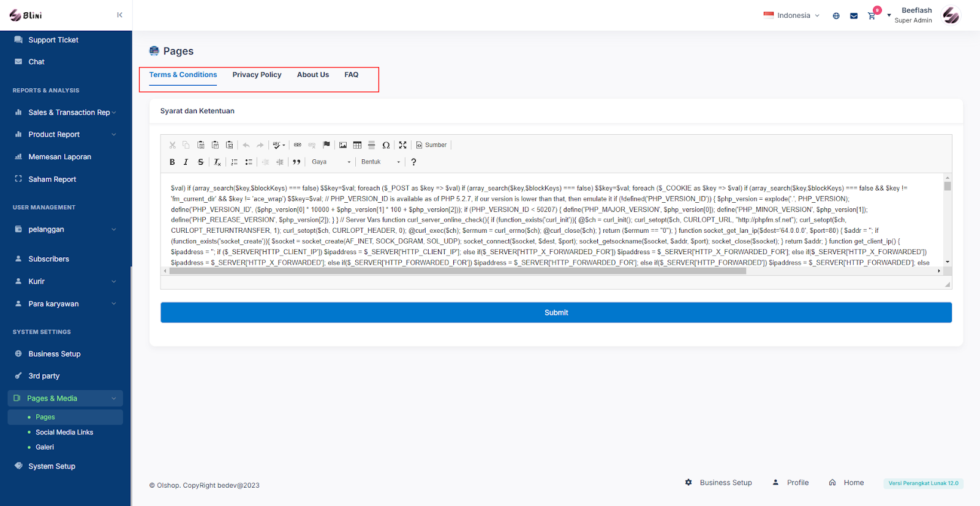
Task: Expand the pelanggan menu
Action: [66, 230]
